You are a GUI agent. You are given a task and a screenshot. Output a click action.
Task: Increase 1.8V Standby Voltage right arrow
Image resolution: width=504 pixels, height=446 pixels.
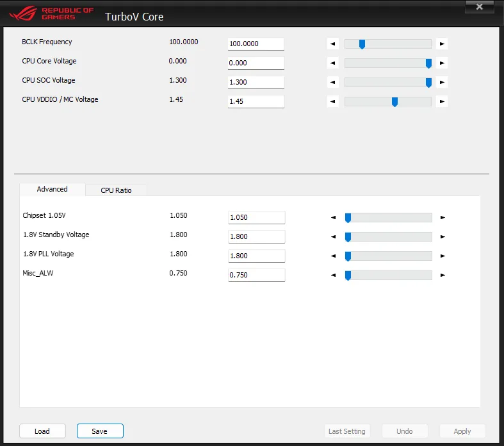(443, 237)
